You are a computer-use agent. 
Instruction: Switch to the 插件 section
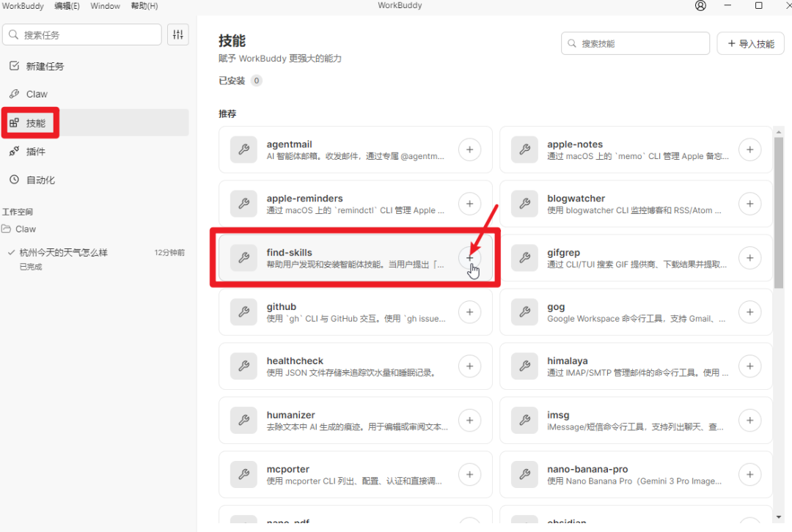point(35,152)
